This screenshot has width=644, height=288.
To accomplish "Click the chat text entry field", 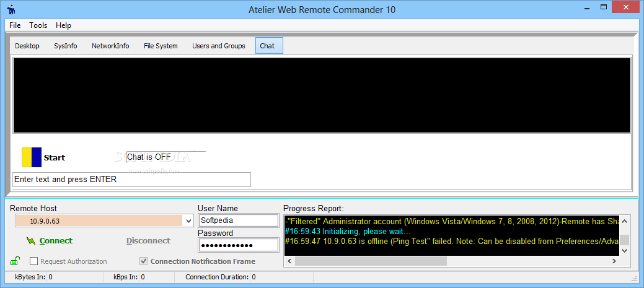I will (x=131, y=180).
